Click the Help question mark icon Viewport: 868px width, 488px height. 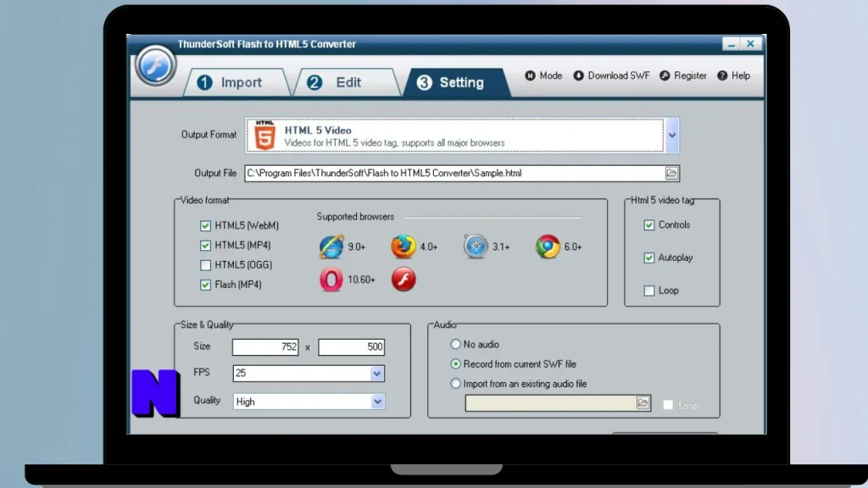pos(722,75)
